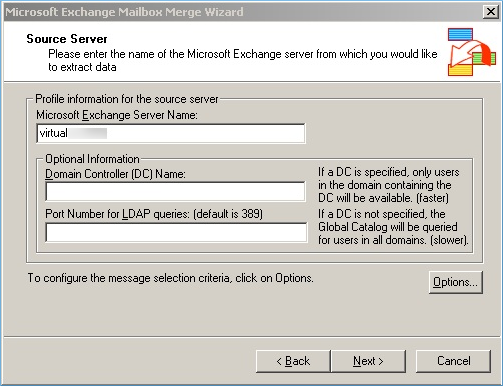Click the 'Source Server' heading text
The width and height of the screenshot is (503, 386).
click(x=67, y=39)
